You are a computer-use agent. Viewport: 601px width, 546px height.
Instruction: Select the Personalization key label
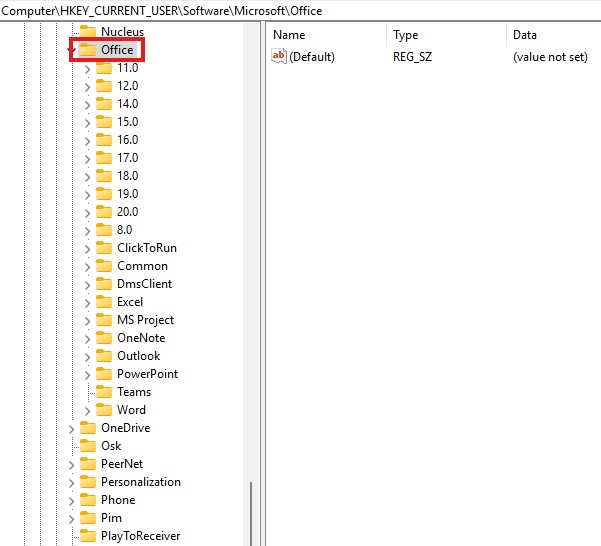pyautogui.click(x=141, y=482)
